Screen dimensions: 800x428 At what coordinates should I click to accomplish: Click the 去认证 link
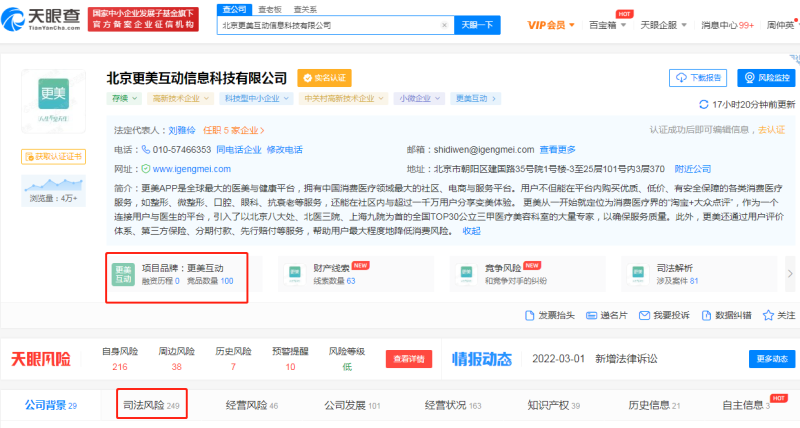pyautogui.click(x=771, y=130)
